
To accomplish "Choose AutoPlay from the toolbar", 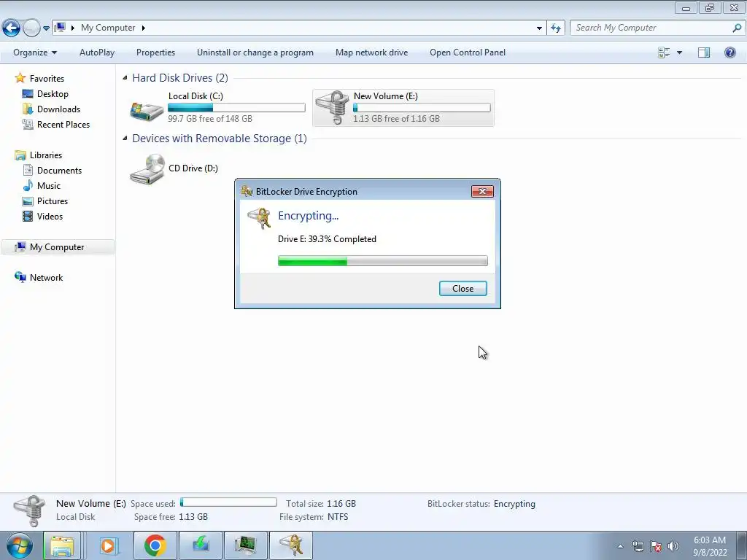I will pyautogui.click(x=97, y=52).
